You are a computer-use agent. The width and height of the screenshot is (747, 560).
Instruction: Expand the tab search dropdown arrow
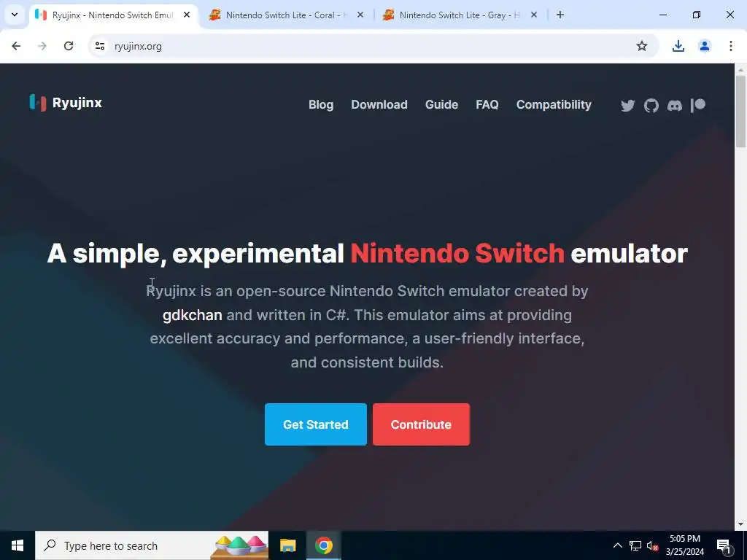(15, 15)
